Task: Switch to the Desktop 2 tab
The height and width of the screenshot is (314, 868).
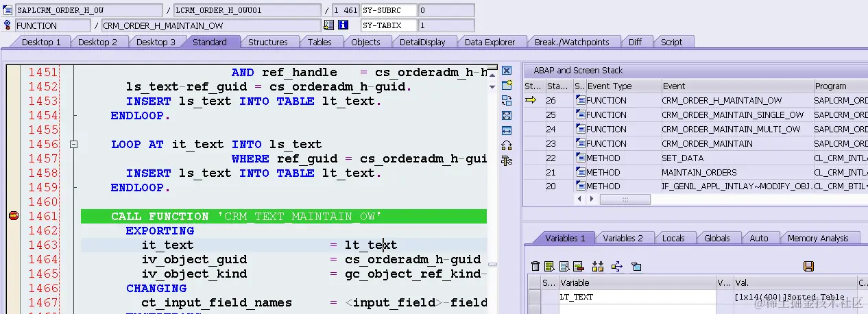Action: pos(97,42)
